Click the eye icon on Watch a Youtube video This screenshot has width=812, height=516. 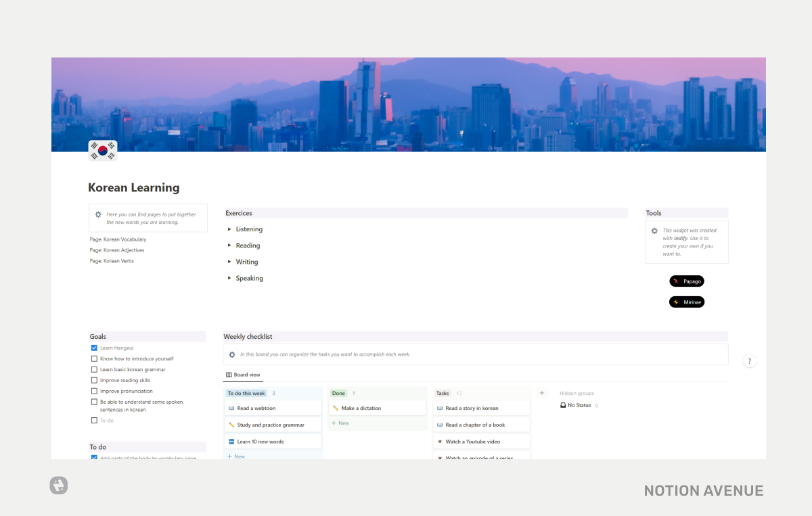(x=441, y=441)
